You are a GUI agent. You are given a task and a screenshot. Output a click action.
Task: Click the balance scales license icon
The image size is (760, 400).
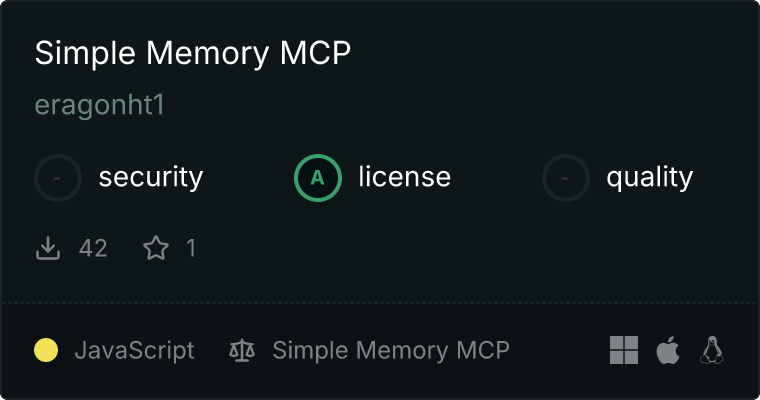[242, 350]
